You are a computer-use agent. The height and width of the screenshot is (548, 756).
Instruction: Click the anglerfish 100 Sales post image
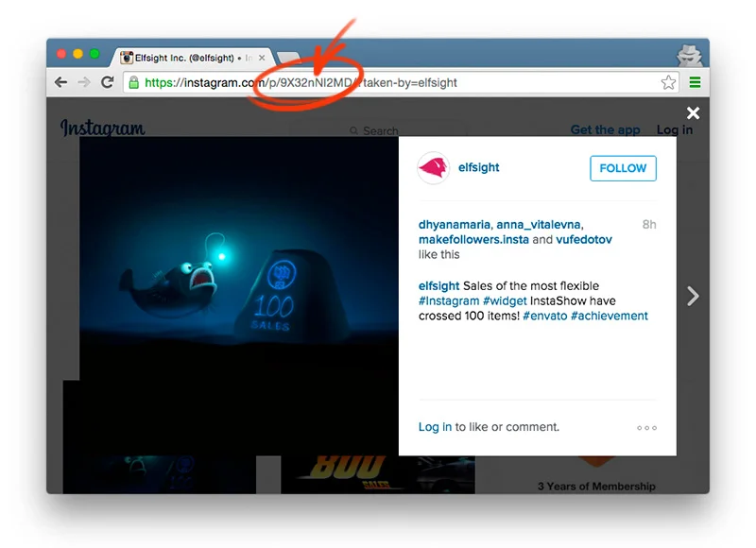(239, 296)
